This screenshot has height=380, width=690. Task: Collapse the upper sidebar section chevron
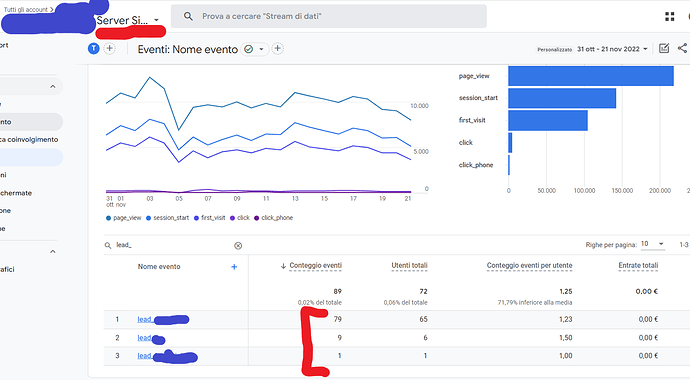53,87
